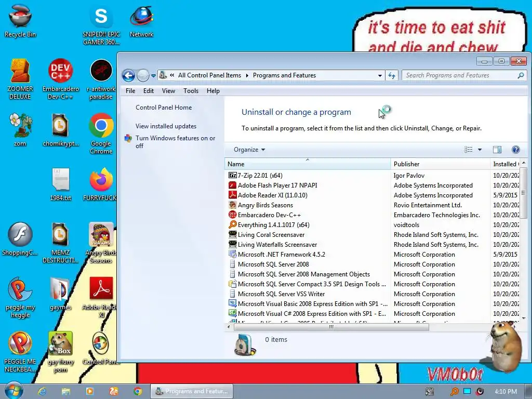Sort by the Name column header
The height and width of the screenshot is (399, 532).
click(x=308, y=164)
